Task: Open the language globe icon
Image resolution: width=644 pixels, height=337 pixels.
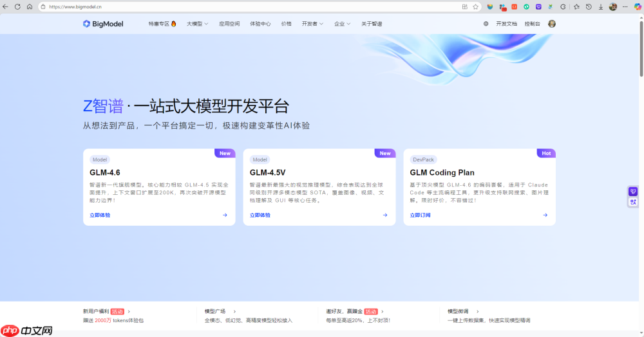Action: coord(486,24)
